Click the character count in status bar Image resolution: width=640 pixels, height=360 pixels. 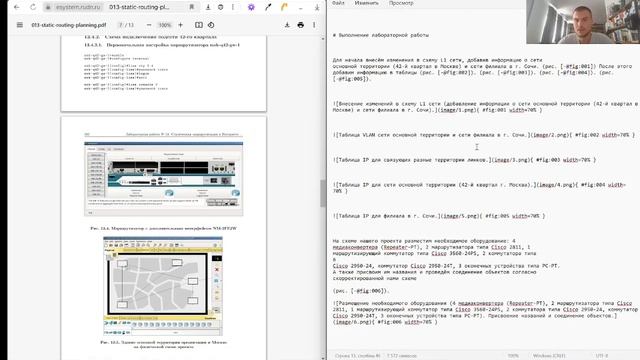(402, 356)
